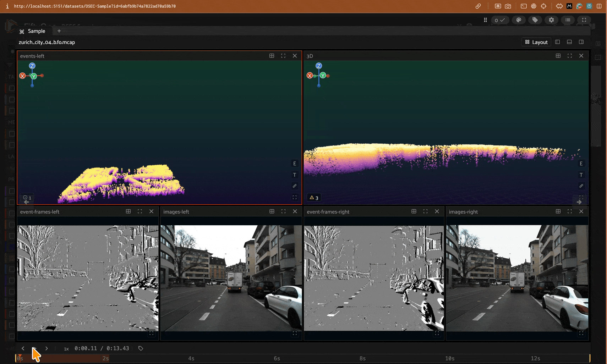
Task: Click the E button in the events-left view
Action: (x=295, y=164)
